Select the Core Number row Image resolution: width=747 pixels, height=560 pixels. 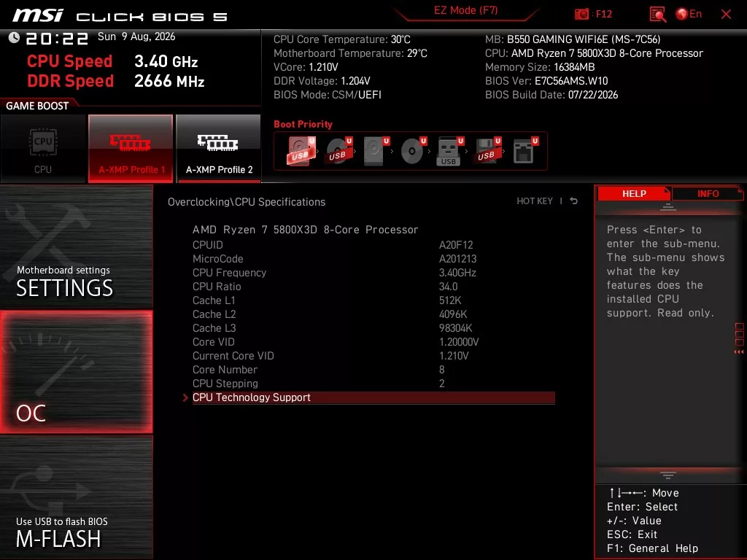(x=373, y=370)
